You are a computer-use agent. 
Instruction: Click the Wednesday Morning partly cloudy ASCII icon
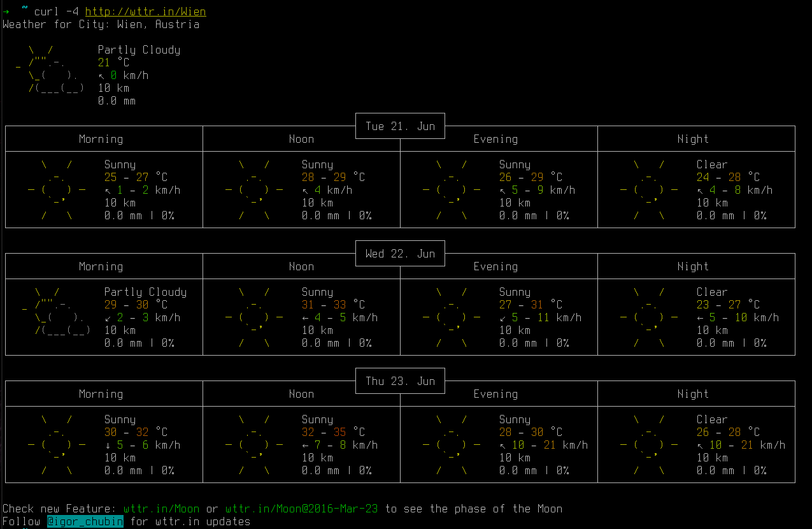click(57, 311)
